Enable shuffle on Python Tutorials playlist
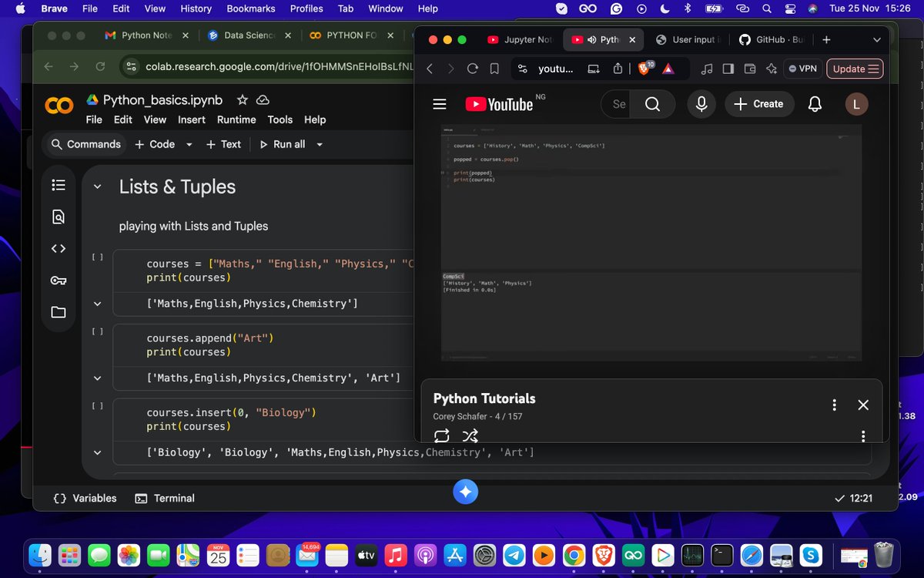The image size is (924, 578). (470, 435)
